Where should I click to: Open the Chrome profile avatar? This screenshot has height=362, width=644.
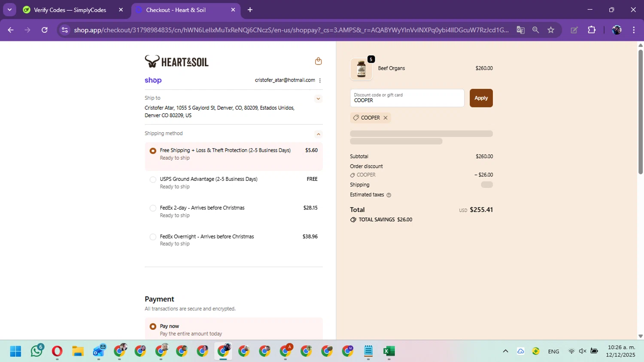pos(617,30)
